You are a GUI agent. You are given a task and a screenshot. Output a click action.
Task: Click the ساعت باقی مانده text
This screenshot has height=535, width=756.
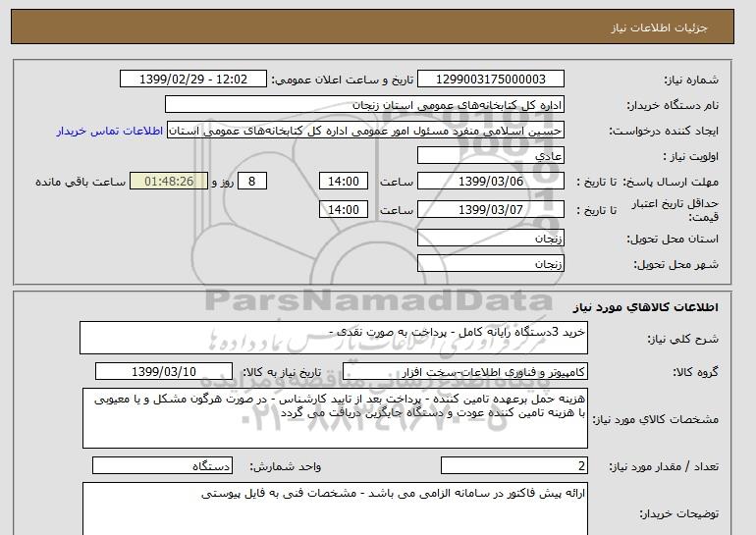(x=81, y=182)
